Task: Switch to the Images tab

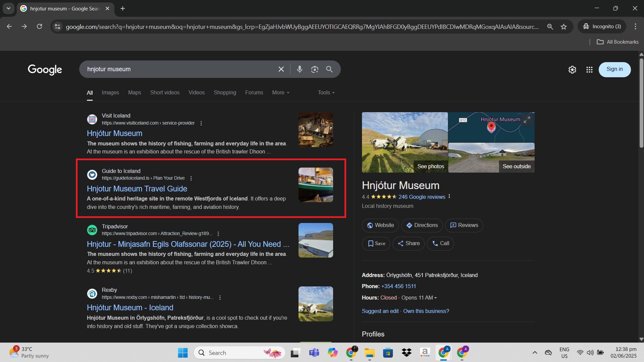Action: coord(110,92)
